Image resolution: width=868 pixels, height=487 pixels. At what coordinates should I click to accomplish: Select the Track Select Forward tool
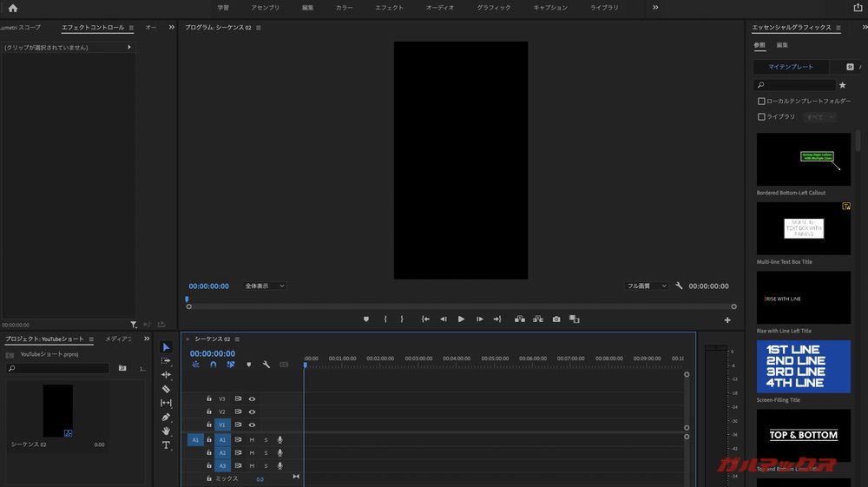coord(166,361)
